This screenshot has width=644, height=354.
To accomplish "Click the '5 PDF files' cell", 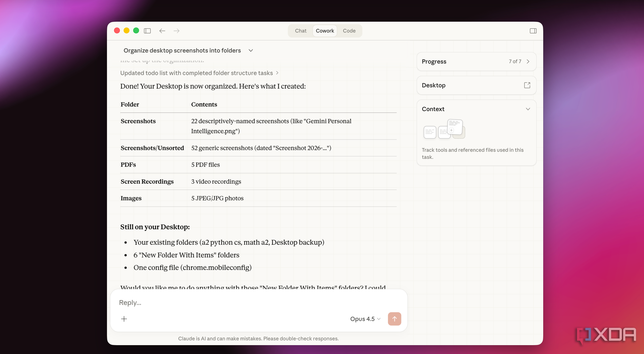I will 205,164.
